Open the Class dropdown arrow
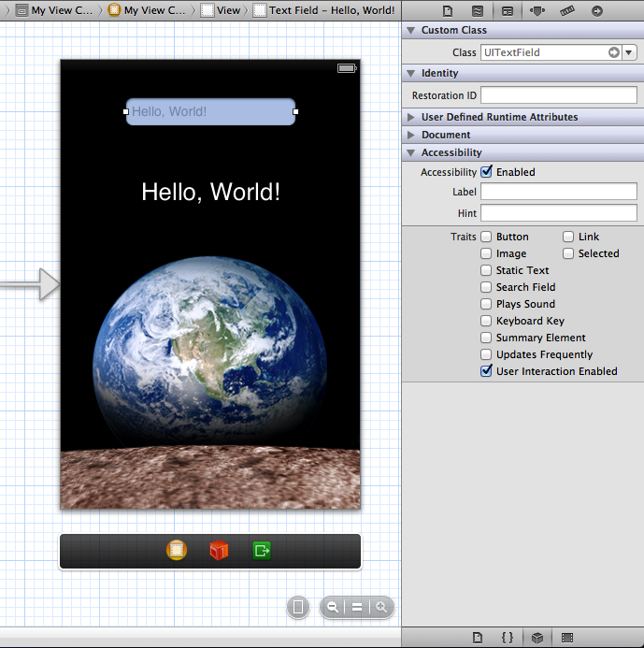The height and width of the screenshot is (648, 644). (629, 53)
